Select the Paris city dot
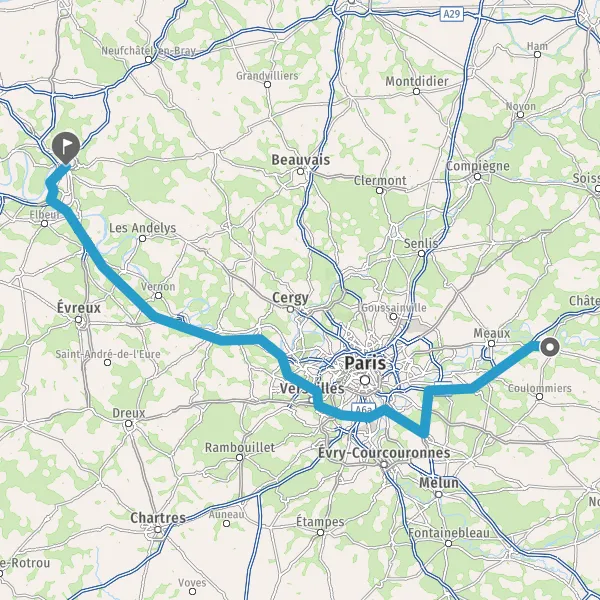Image resolution: width=600 pixels, height=600 pixels. (365, 380)
